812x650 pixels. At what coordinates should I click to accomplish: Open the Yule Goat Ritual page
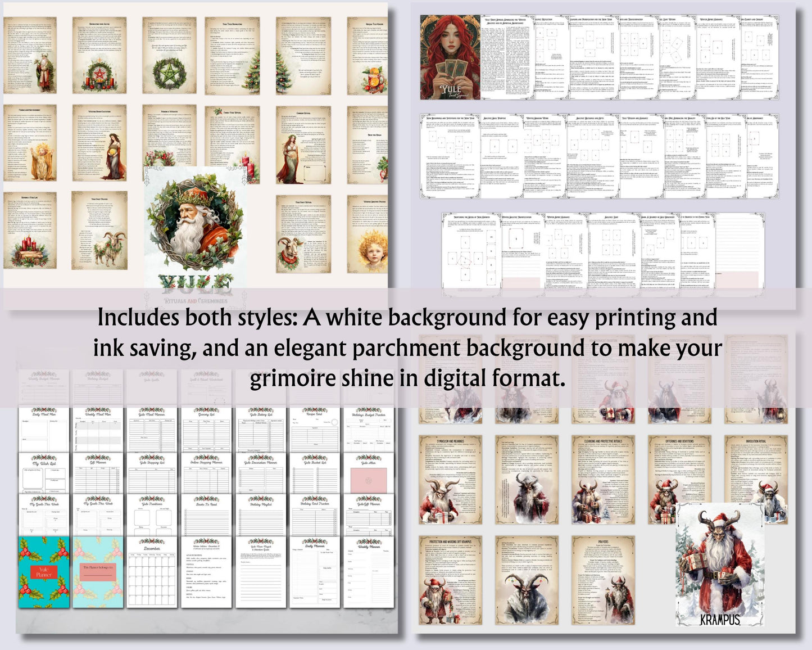point(303,234)
